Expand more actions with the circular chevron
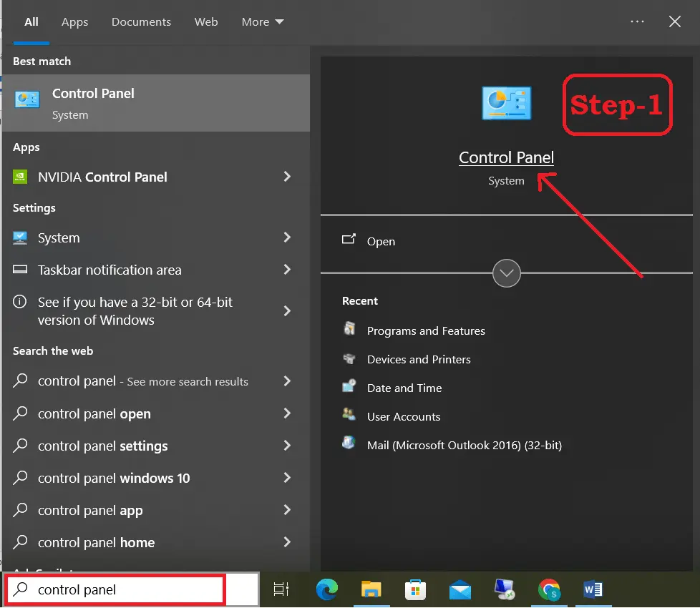The image size is (700, 608). pos(506,273)
